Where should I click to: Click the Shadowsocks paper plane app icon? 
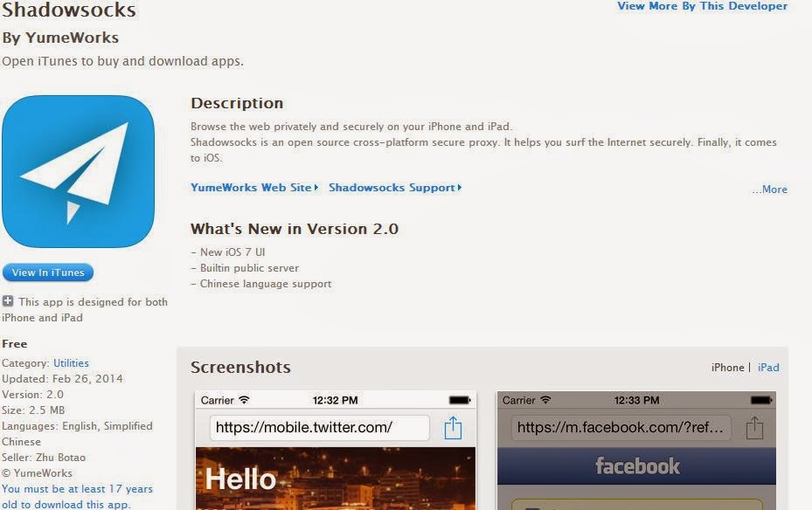[x=78, y=171]
